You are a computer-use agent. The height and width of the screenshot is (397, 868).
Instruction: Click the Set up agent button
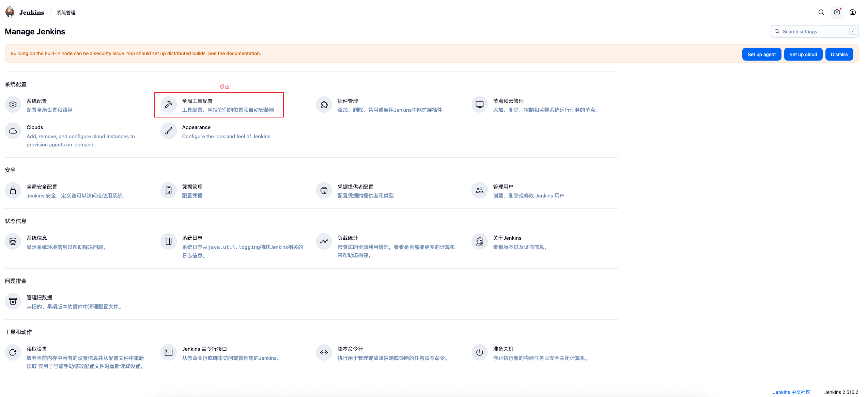click(761, 54)
